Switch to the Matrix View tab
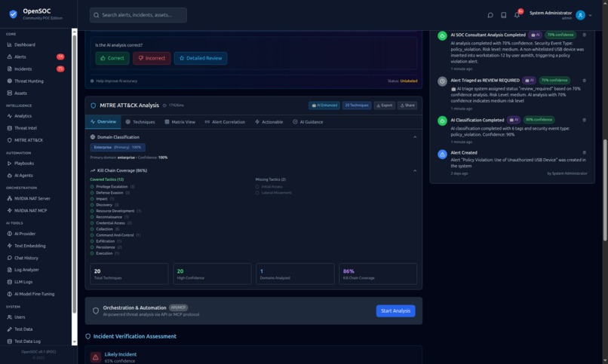This screenshot has width=608, height=364. coord(180,122)
